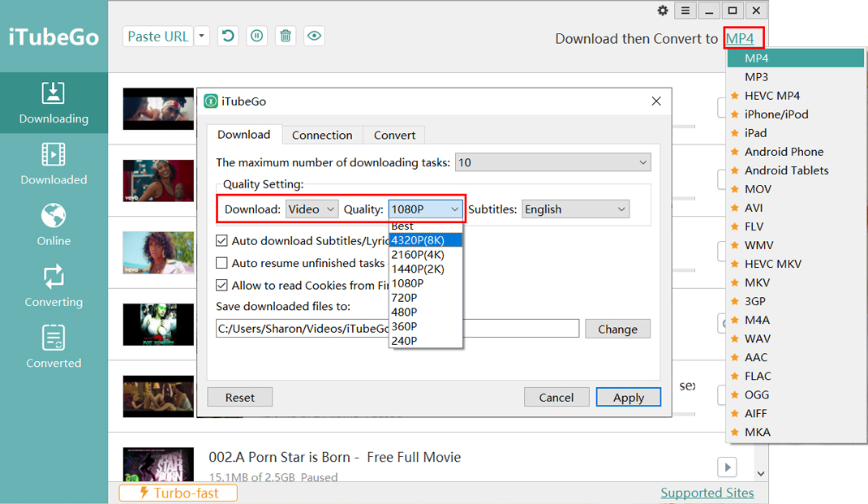Click the first video thumbnail in list
The height and width of the screenshot is (504, 868).
pos(158,109)
